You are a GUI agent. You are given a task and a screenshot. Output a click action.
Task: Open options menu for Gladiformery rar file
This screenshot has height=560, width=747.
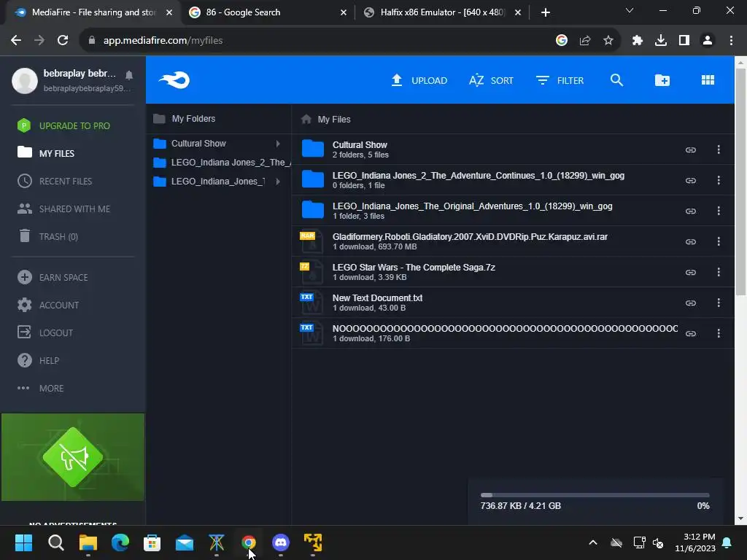point(719,241)
